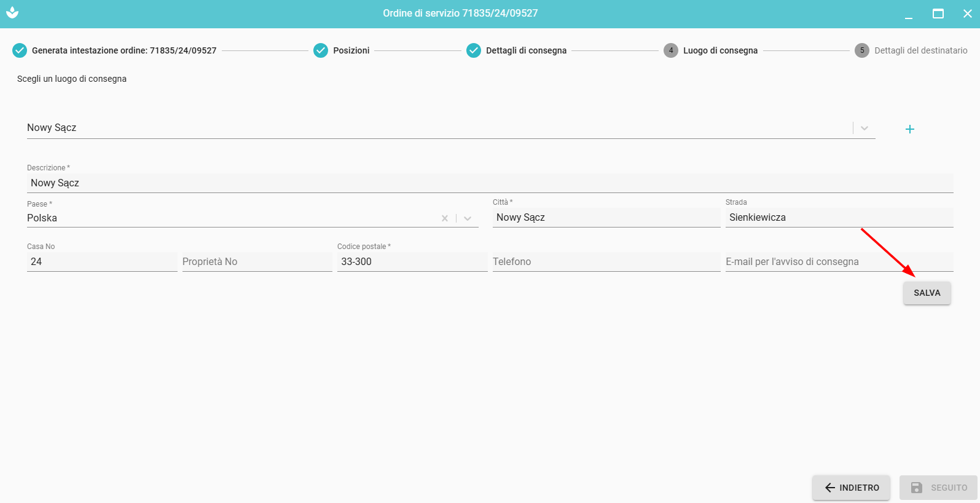Click the Codice postale field

[412, 262]
